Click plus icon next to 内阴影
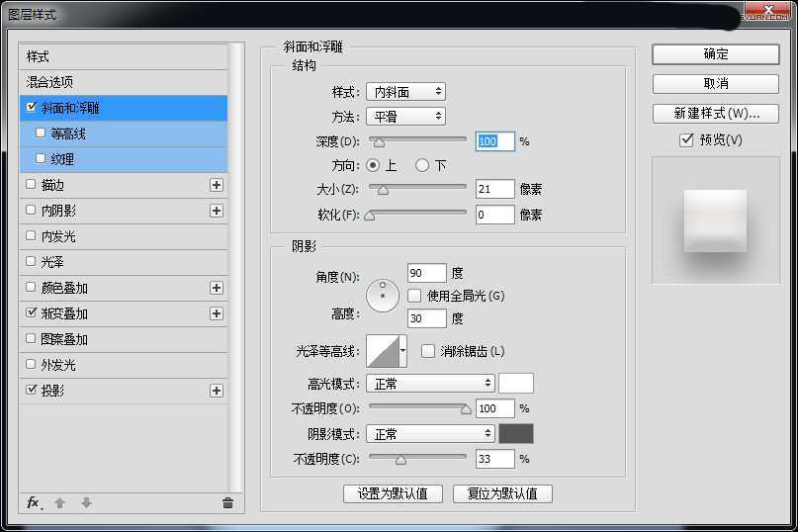The image size is (798, 532). pyautogui.click(x=217, y=211)
